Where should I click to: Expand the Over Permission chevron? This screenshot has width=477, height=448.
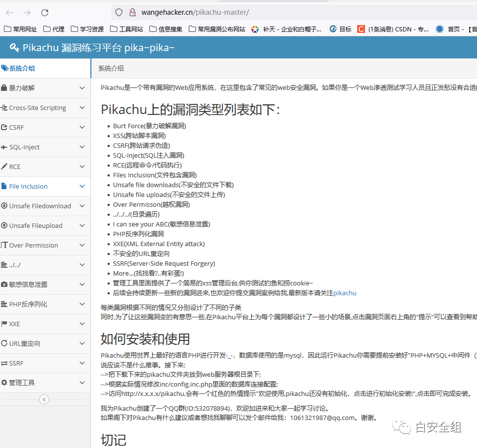tap(82, 245)
